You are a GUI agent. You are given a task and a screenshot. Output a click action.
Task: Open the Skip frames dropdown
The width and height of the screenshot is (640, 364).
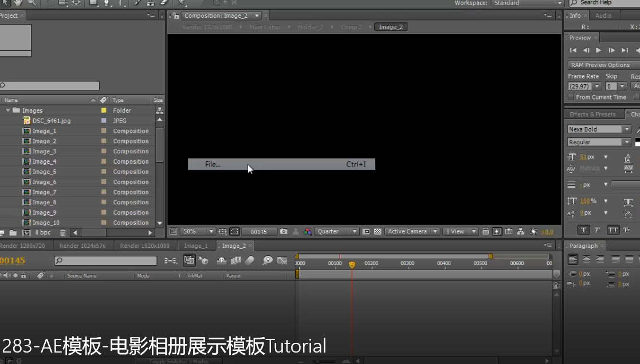pos(615,86)
